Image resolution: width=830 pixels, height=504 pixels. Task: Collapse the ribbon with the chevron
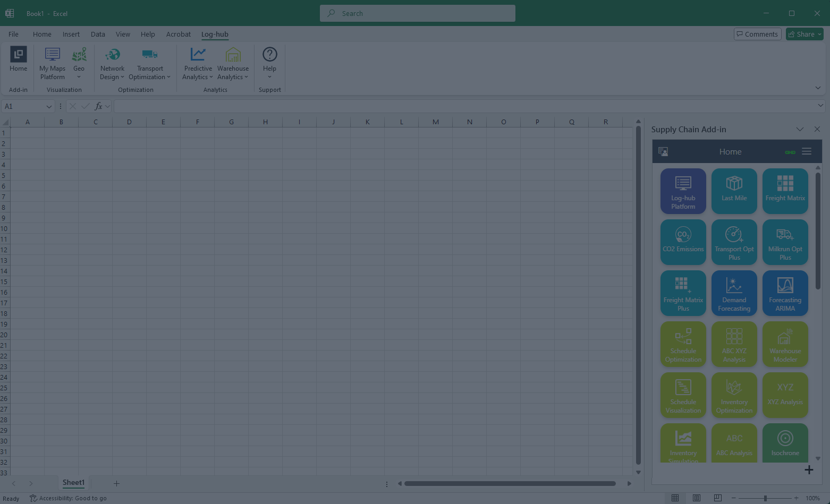(818, 88)
